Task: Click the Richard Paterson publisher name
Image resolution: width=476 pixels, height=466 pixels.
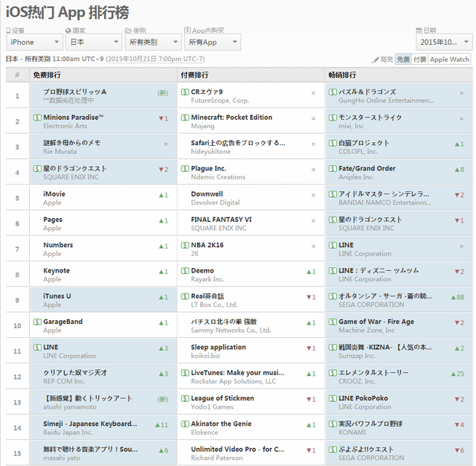Action: 216,458
